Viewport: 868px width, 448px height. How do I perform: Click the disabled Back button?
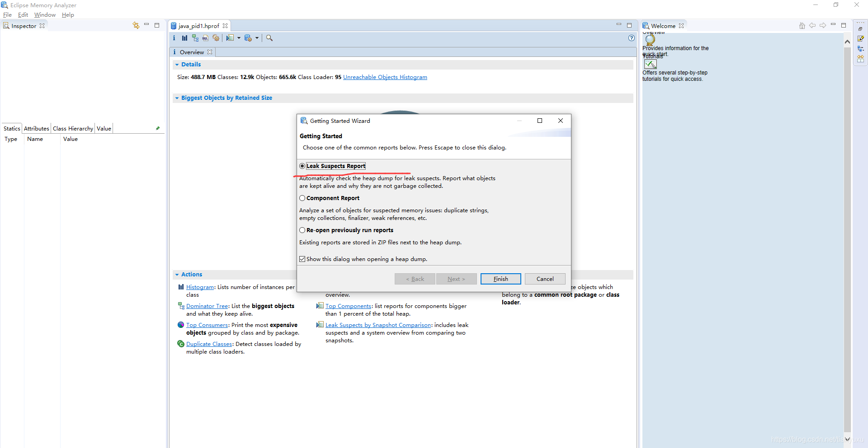[x=415, y=279]
